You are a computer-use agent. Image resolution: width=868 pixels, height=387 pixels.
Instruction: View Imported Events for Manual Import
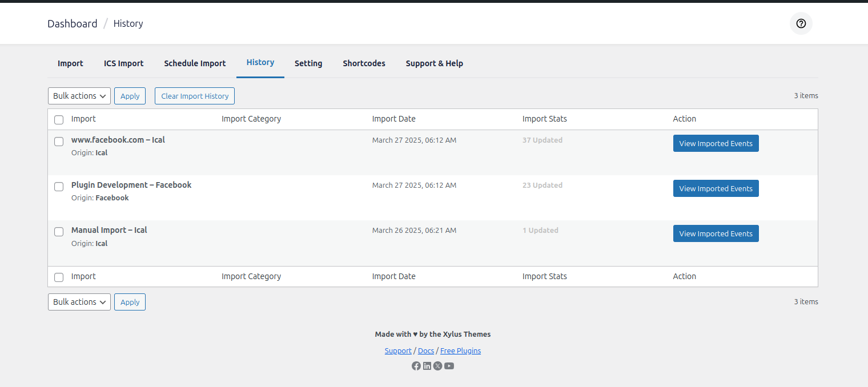pyautogui.click(x=716, y=233)
